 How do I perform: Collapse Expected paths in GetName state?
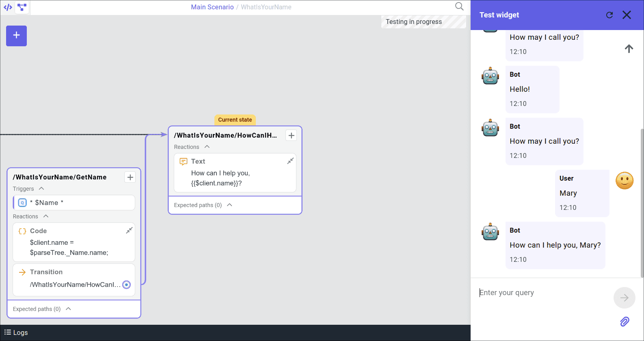(x=68, y=309)
